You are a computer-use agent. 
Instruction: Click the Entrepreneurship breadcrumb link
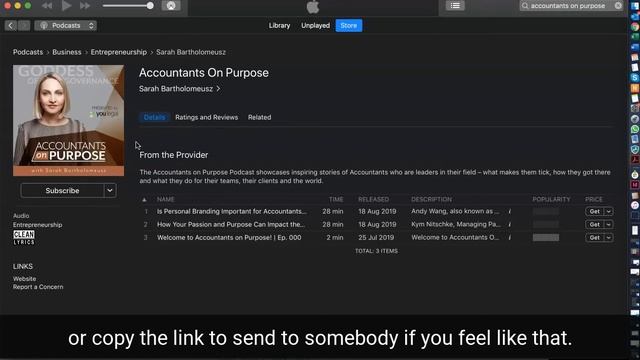pyautogui.click(x=118, y=52)
